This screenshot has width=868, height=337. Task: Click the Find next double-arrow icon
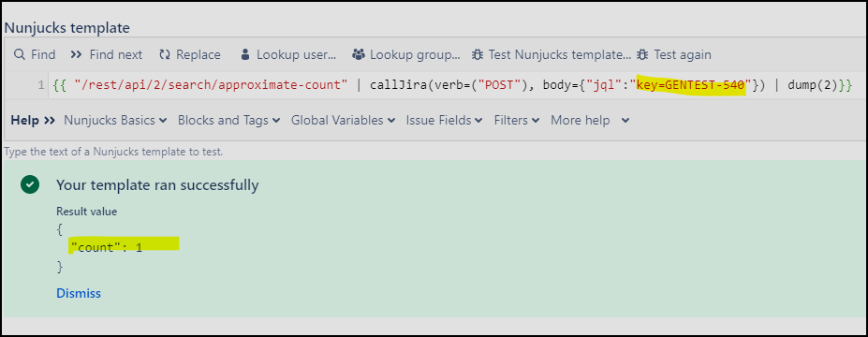(x=77, y=55)
